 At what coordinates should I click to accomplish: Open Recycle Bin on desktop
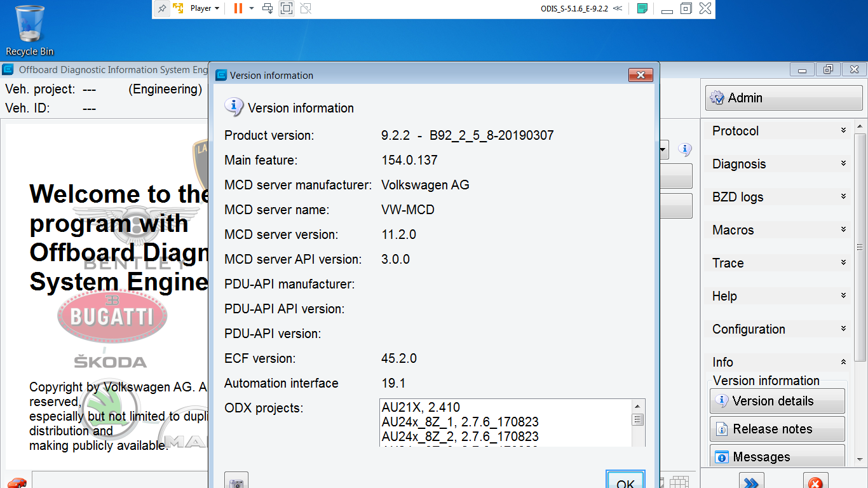click(30, 30)
